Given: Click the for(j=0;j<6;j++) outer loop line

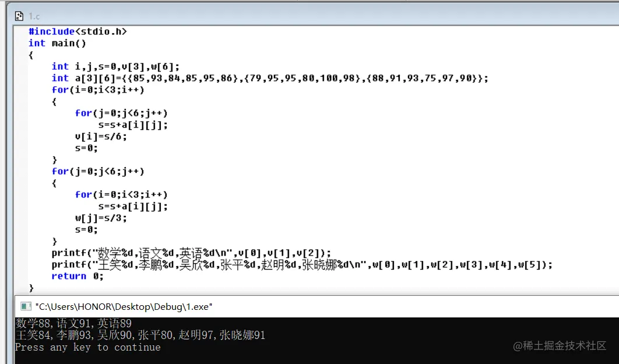Looking at the screenshot, I should point(98,171).
